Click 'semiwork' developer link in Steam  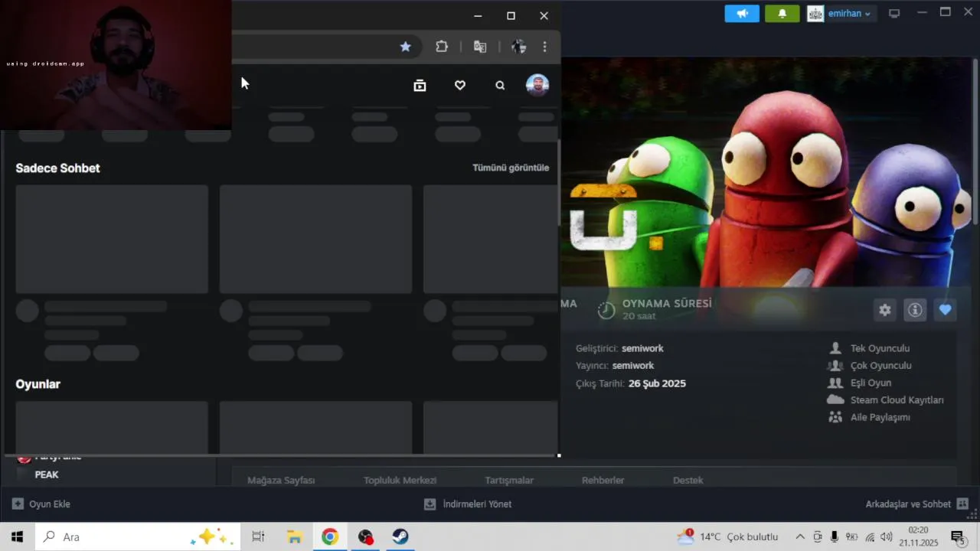point(642,348)
